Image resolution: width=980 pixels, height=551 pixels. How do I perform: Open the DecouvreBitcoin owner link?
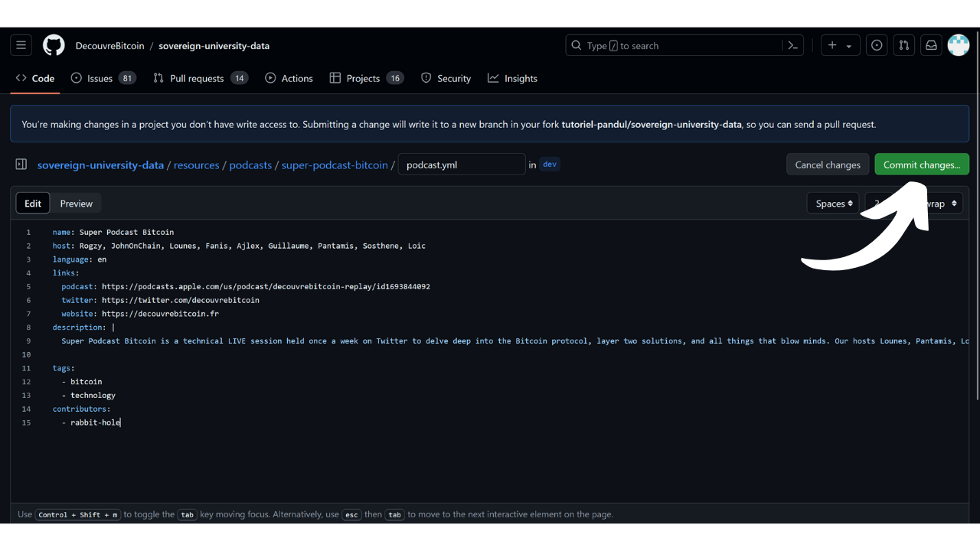109,46
